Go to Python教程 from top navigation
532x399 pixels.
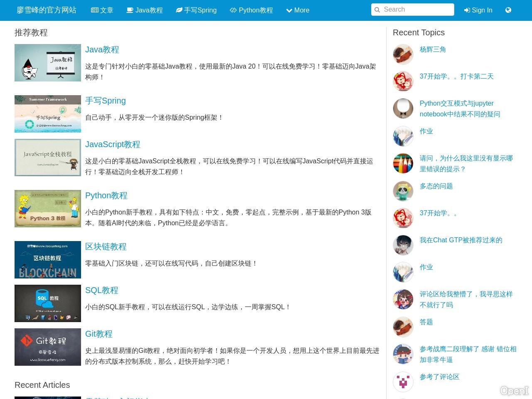(251, 10)
